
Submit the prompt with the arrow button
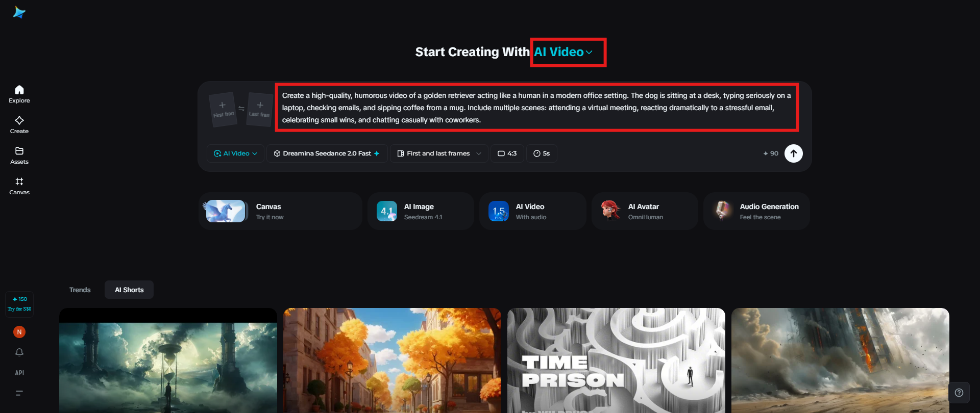coord(794,153)
